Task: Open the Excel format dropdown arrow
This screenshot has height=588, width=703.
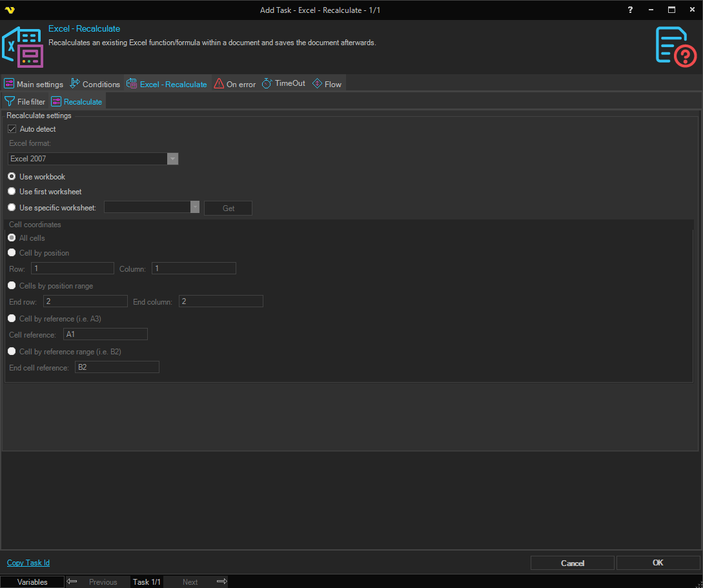Action: pos(172,159)
